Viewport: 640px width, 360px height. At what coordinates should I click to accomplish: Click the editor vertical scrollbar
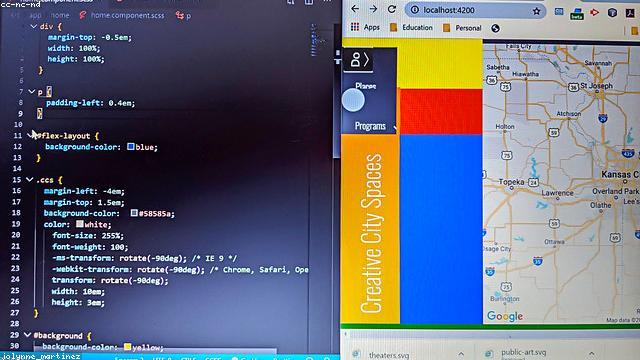point(337,91)
